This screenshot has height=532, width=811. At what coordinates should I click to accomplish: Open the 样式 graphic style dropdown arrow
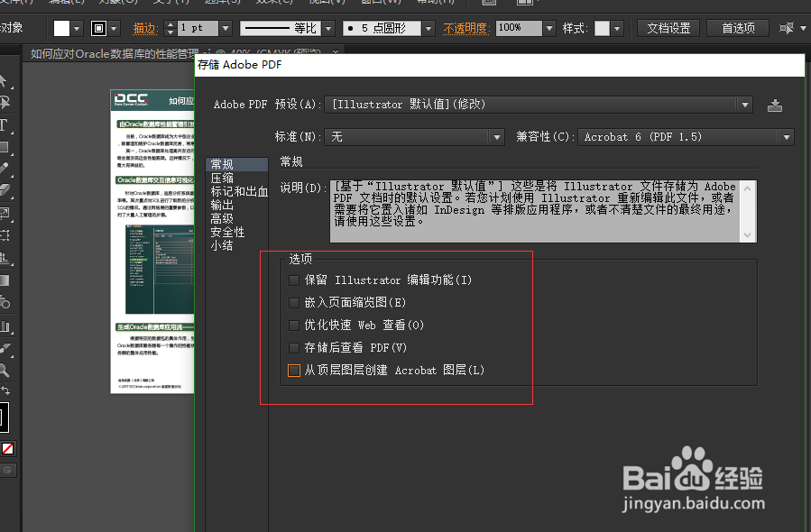coord(616,29)
